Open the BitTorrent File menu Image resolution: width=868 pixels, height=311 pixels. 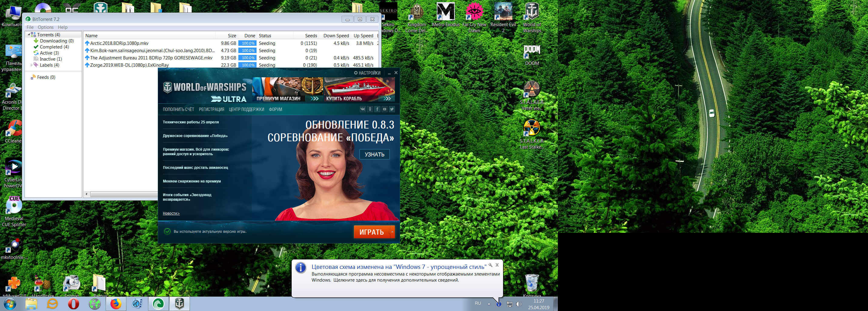pos(30,27)
